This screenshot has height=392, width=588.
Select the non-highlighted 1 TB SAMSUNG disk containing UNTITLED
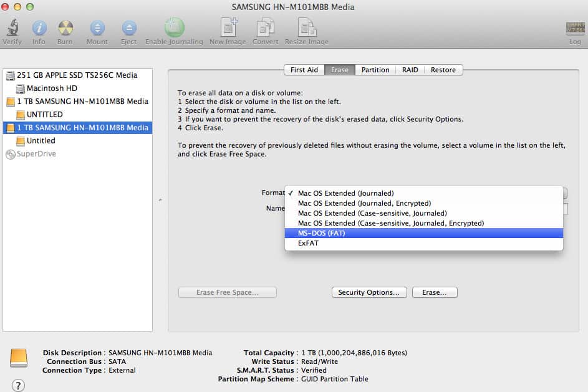click(78, 102)
